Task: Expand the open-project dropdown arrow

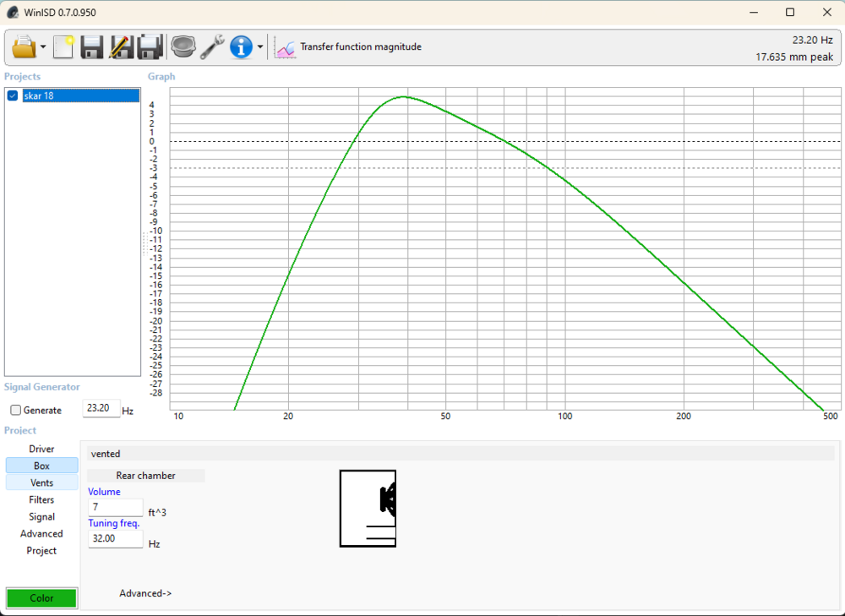Action: 43,46
